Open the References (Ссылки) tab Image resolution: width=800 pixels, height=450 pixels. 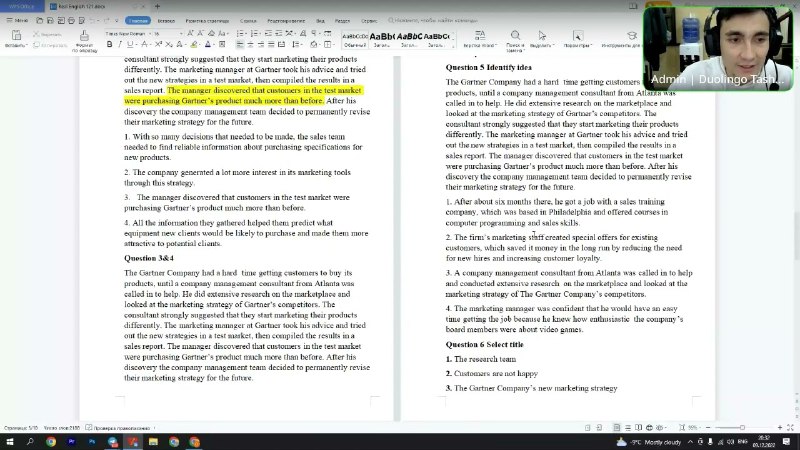[248, 21]
